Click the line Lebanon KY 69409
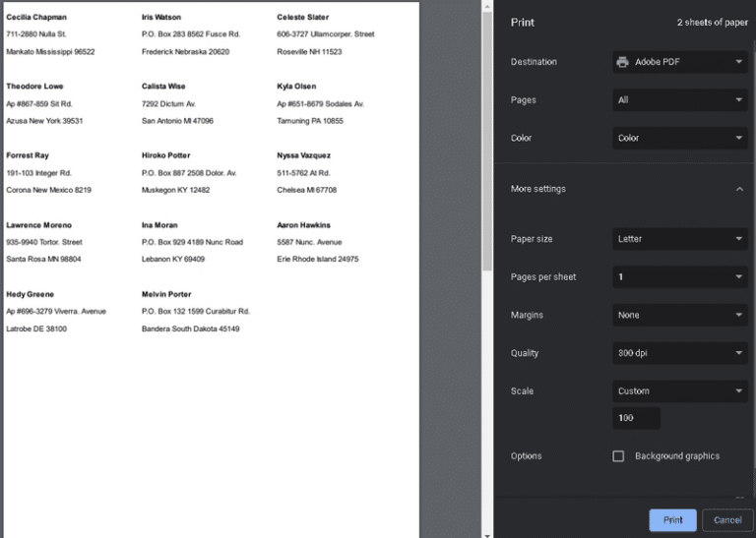 173,259
